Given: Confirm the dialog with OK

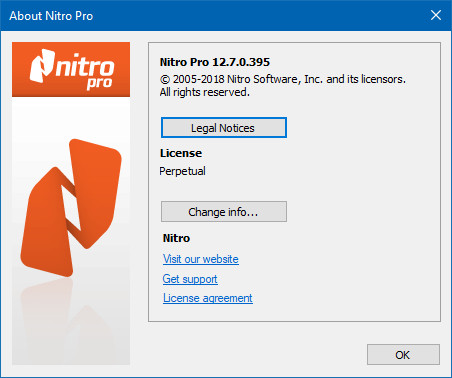Looking at the screenshot, I should click(403, 355).
